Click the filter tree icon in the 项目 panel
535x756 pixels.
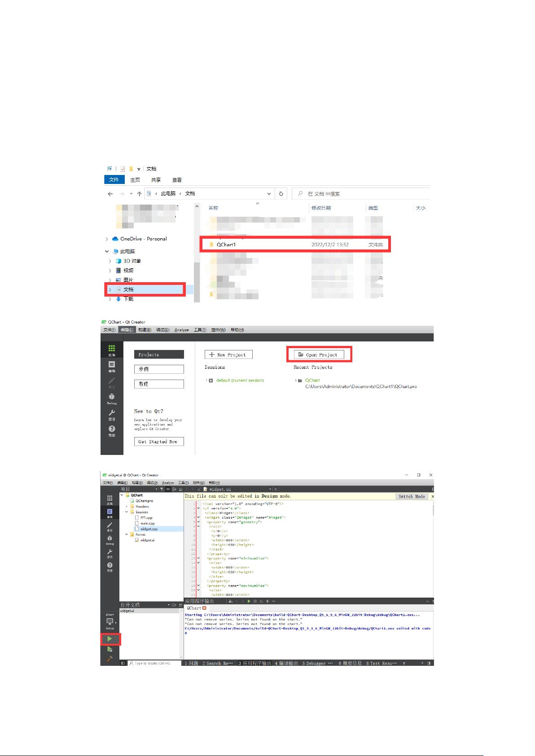[x=162, y=489]
